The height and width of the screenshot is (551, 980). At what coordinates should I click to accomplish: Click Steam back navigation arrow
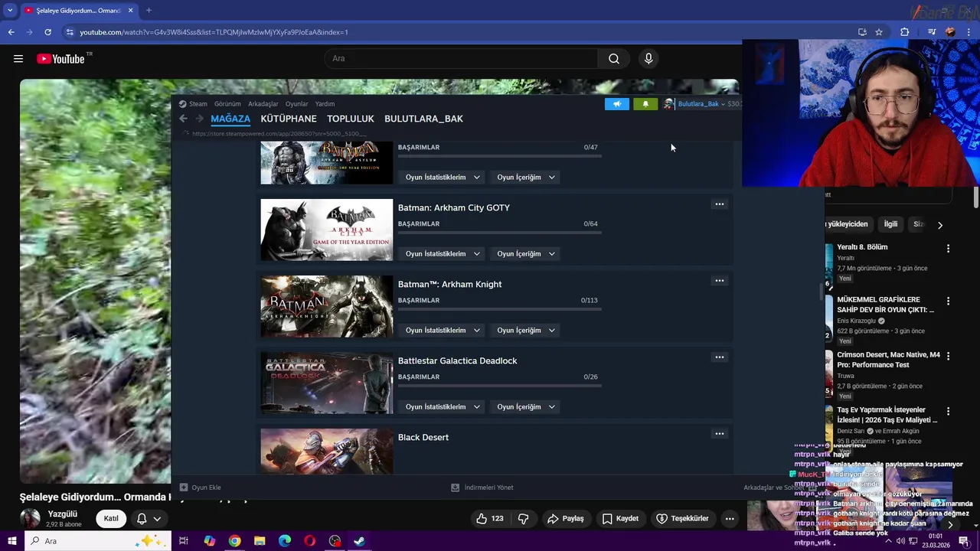(183, 119)
